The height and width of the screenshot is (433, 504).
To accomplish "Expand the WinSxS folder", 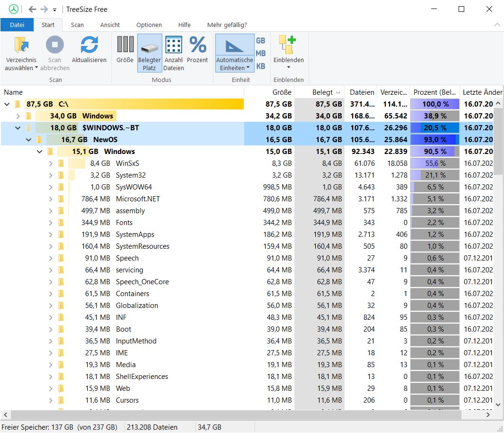I will pos(51,163).
